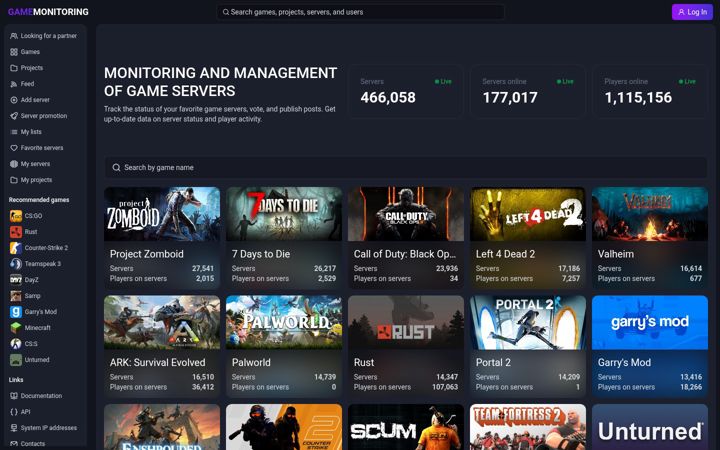Open the Valheim card image
Screen dimensions: 720x450
coord(650,214)
